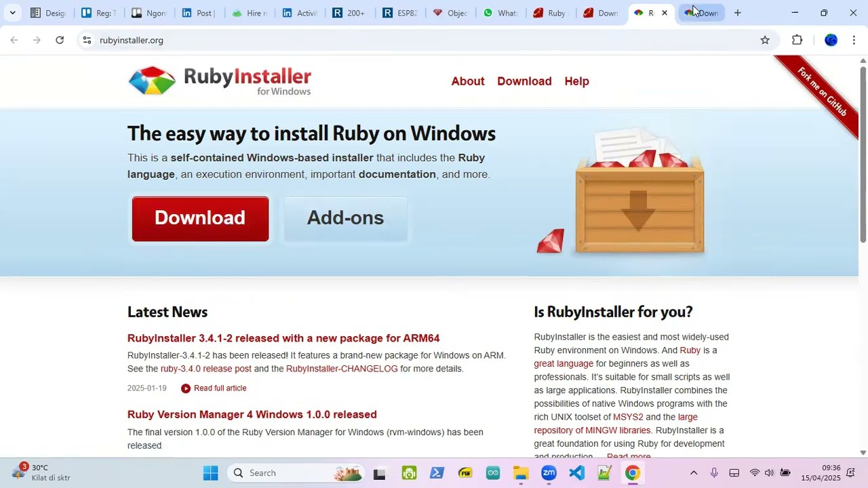The width and height of the screenshot is (868, 488).
Task: Open Arduino IDE from the taskbar
Action: click(493, 473)
